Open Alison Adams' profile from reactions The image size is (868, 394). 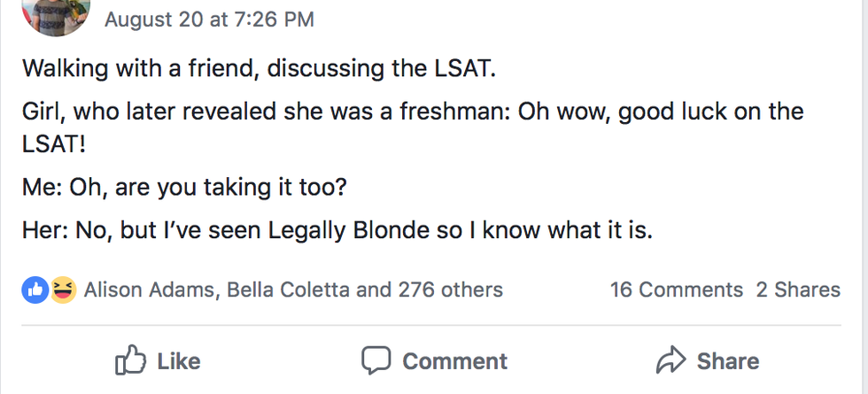tap(151, 290)
